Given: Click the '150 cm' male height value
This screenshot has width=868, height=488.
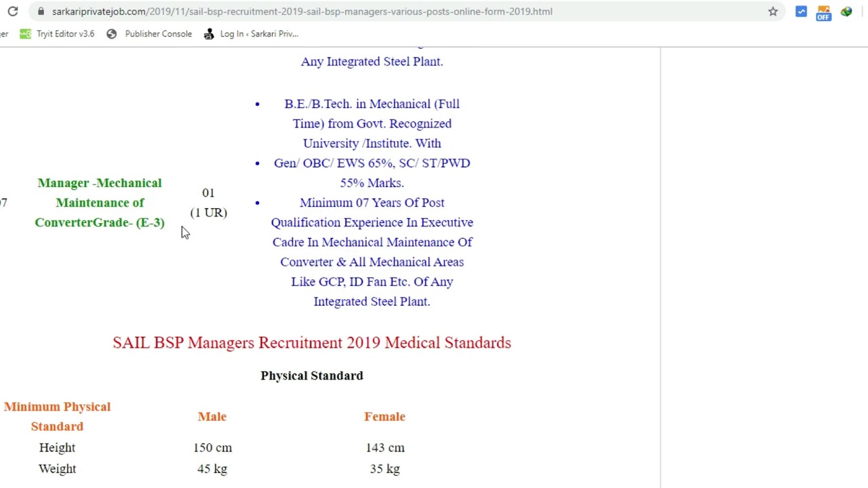Looking at the screenshot, I should tap(212, 448).
